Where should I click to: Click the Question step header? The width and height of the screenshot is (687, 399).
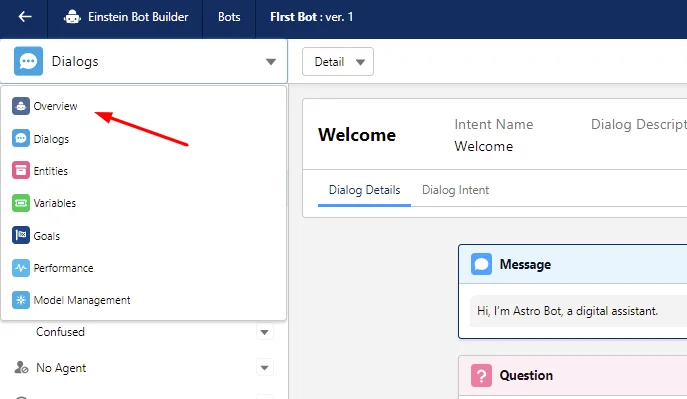[573, 375]
